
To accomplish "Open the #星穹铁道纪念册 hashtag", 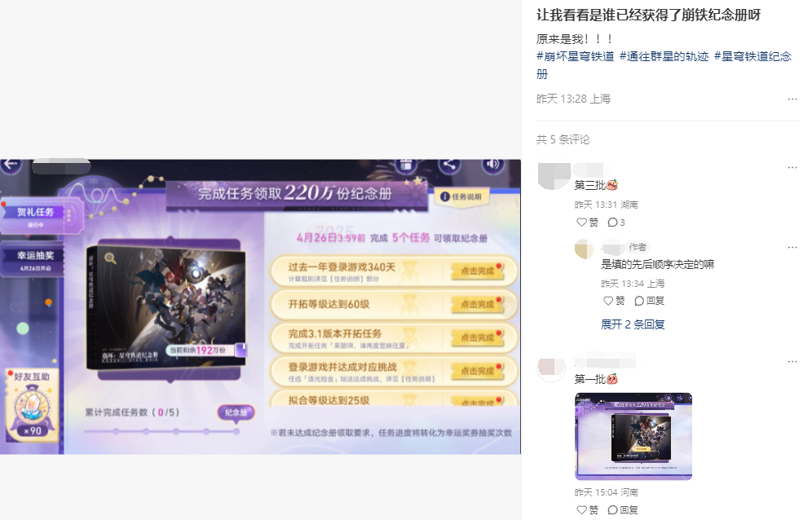I will pyautogui.click(x=753, y=56).
